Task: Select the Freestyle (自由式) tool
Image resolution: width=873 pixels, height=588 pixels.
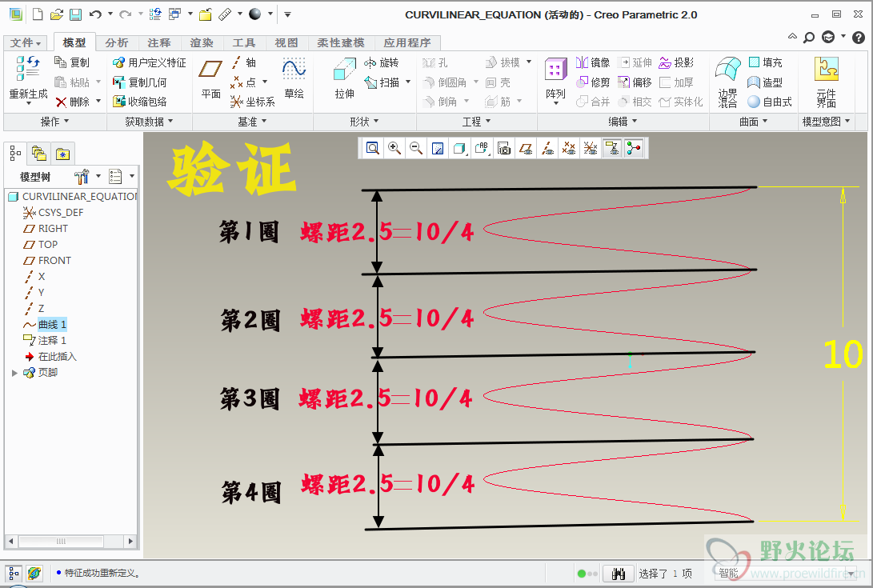Action: click(x=770, y=102)
